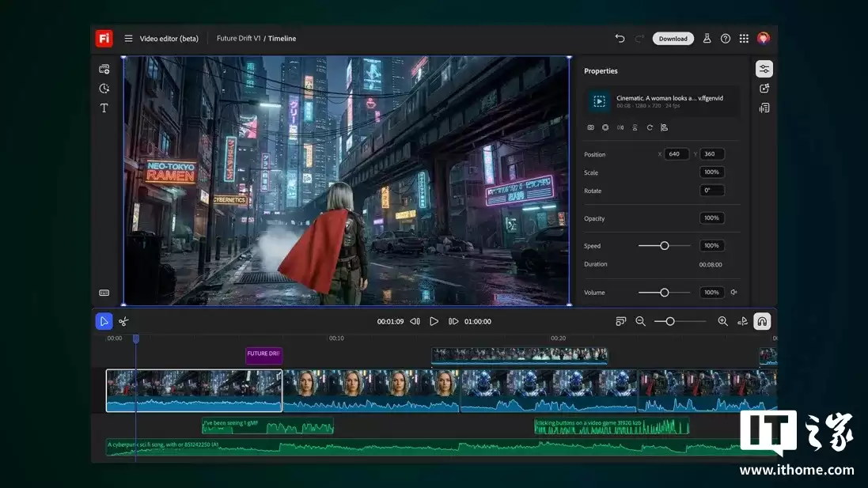
Task: Select the Text tool in the left sidebar
Action: [x=104, y=108]
